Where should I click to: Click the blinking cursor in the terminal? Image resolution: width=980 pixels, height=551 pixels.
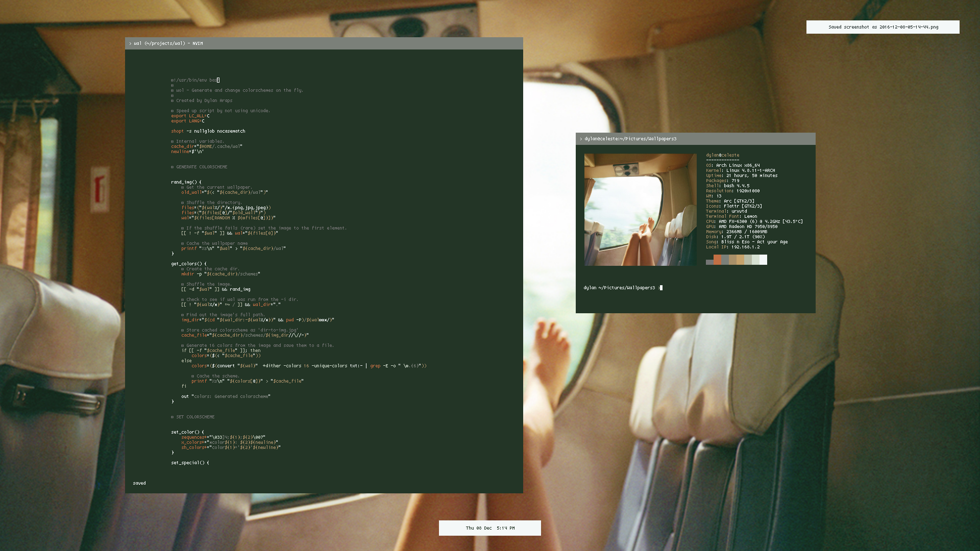tap(661, 287)
